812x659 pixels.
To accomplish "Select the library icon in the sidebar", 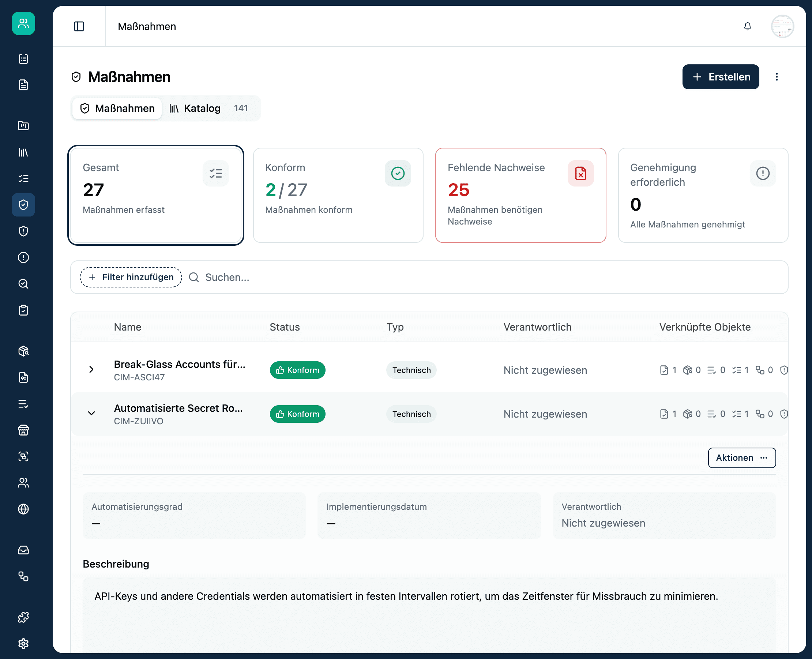I will click(x=23, y=152).
